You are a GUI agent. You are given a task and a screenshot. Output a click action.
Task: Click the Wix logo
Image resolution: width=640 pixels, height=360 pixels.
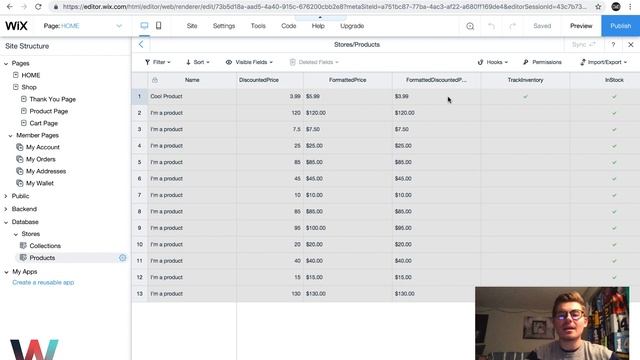click(x=16, y=26)
